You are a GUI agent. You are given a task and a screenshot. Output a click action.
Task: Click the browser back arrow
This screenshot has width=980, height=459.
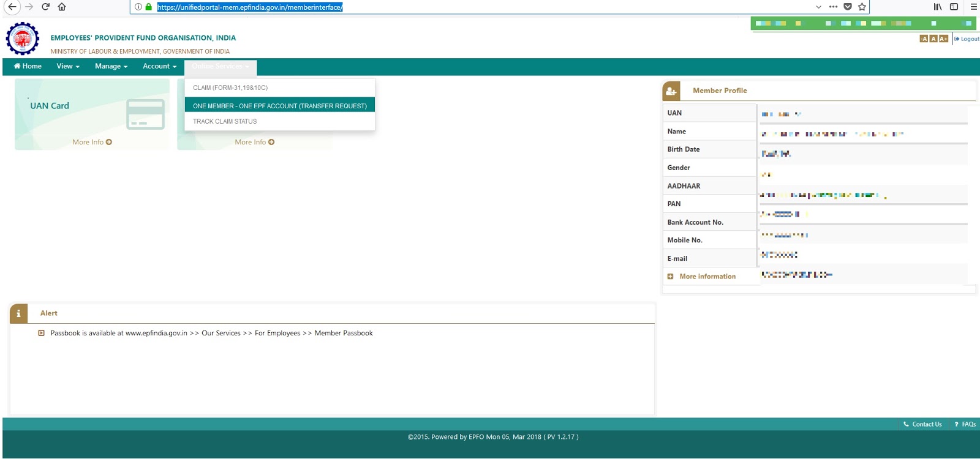(x=12, y=7)
